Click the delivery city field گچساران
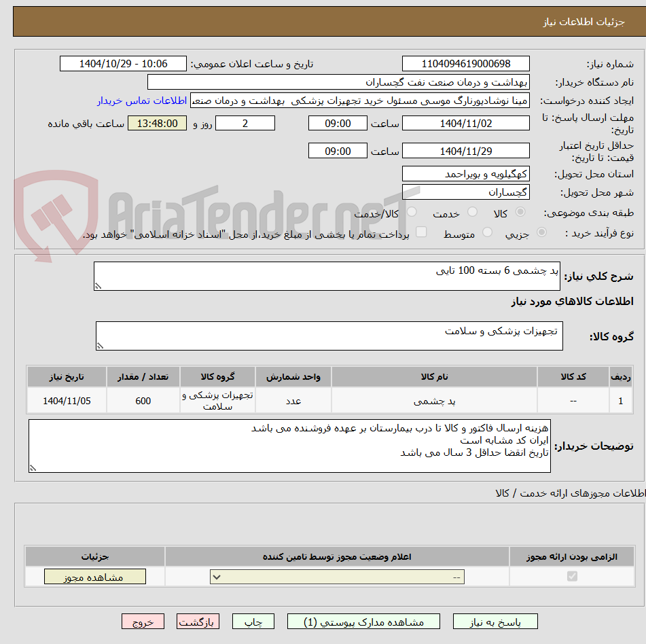The width and height of the screenshot is (646, 644). pyautogui.click(x=465, y=192)
